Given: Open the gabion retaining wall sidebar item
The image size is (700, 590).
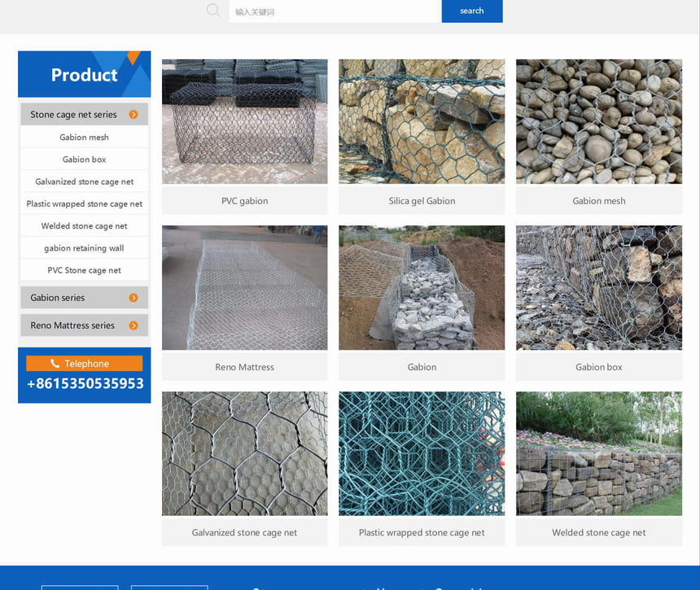Looking at the screenshot, I should pyautogui.click(x=84, y=248).
